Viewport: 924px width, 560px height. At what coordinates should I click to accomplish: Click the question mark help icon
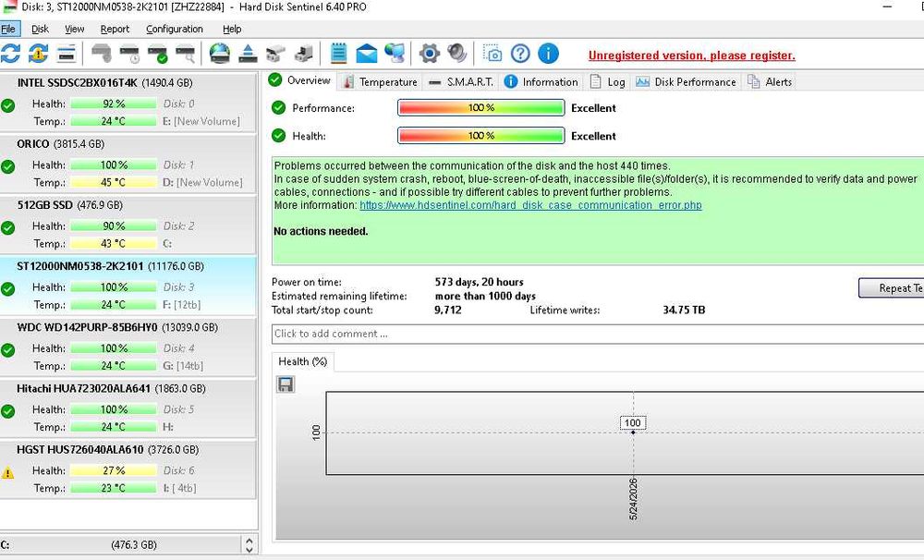[520, 54]
